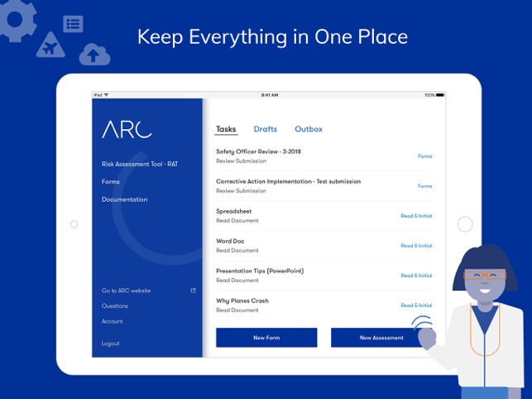Open the Corrective Action Implementation task
This screenshot has height=399, width=532.
pos(324,185)
